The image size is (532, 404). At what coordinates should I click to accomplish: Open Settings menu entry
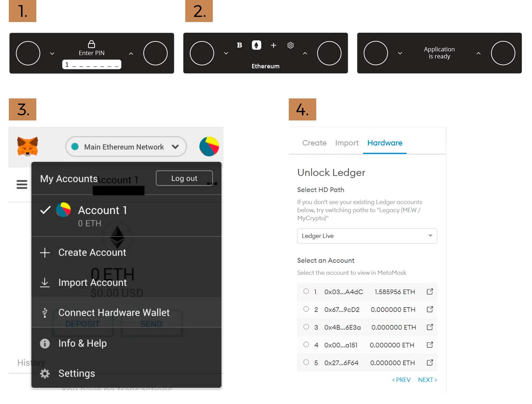(127, 374)
